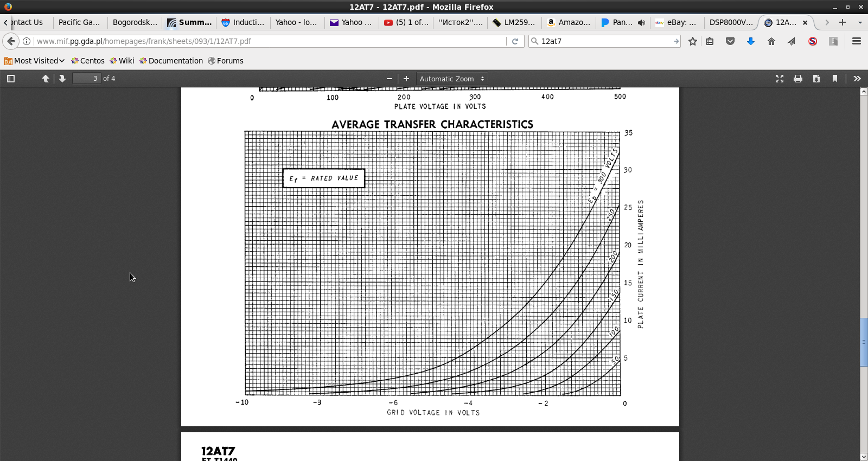Switch to the Bogorodsk... tab
The width and height of the screenshot is (868, 461).
(x=135, y=22)
